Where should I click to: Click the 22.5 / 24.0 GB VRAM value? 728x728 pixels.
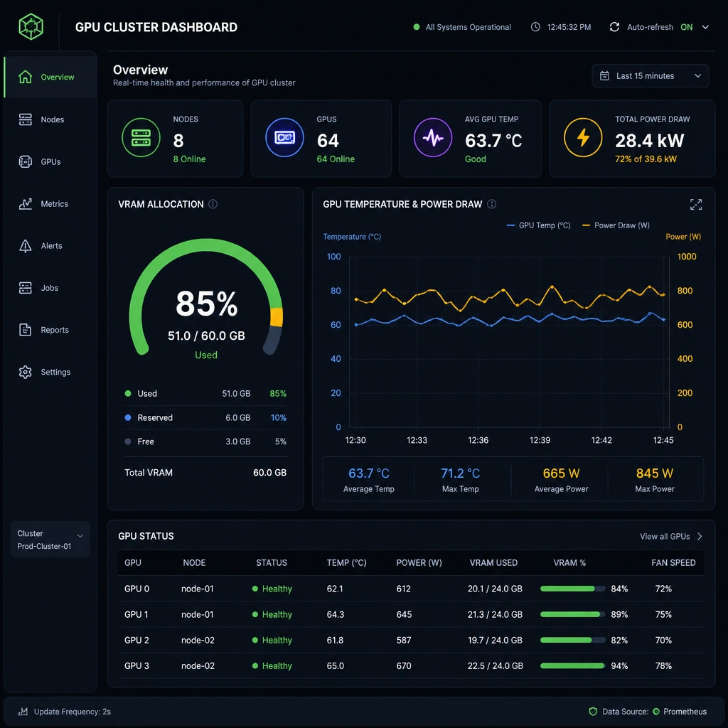[496, 665]
